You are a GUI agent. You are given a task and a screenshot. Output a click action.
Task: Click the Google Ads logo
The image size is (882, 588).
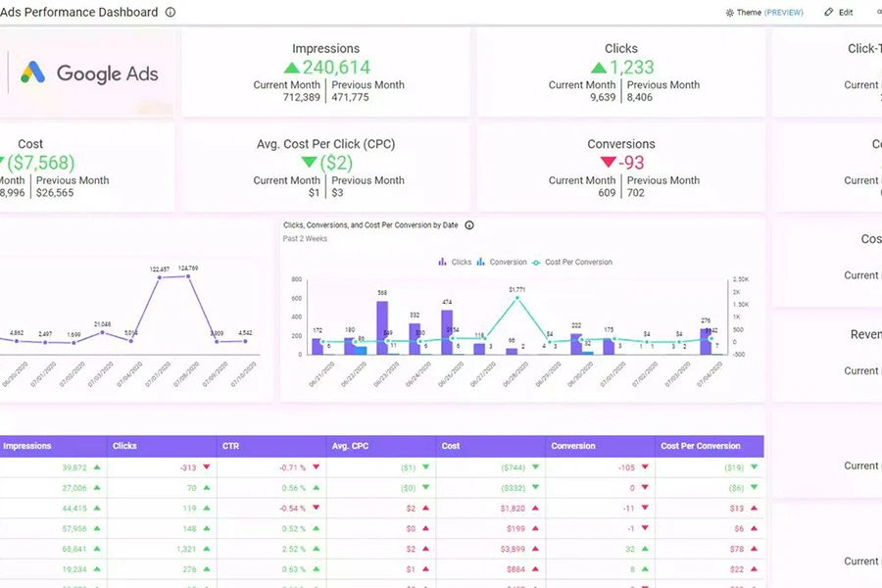[89, 73]
